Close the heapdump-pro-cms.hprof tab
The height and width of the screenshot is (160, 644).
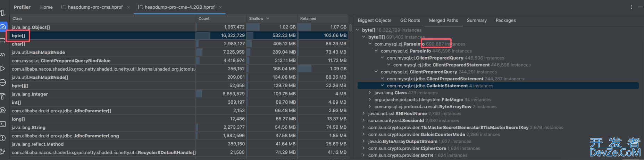pyautogui.click(x=128, y=7)
